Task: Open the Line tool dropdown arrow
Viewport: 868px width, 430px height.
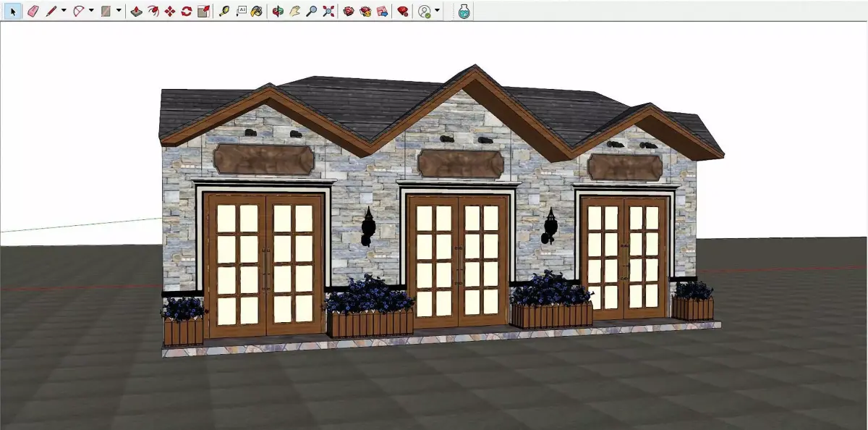Action: pyautogui.click(x=64, y=11)
